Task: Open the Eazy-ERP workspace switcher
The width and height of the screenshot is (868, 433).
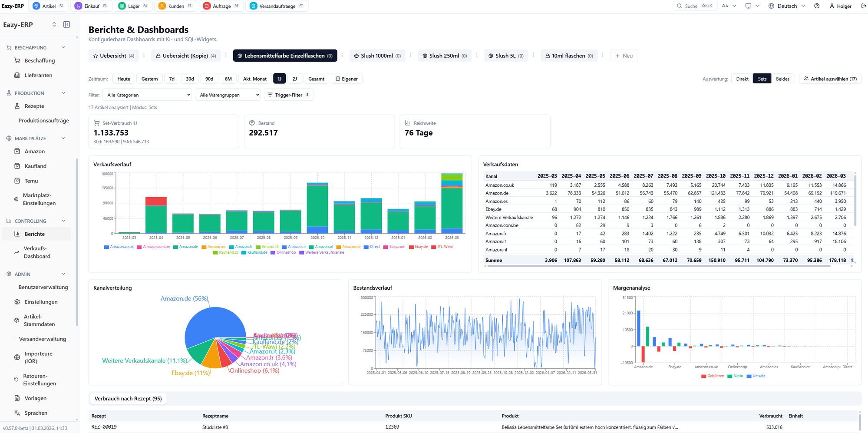Action: [x=54, y=24]
